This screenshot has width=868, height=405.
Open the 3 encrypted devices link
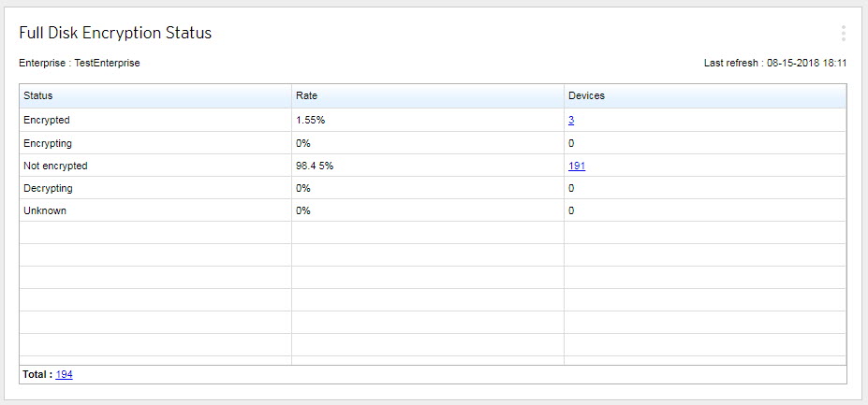click(571, 121)
